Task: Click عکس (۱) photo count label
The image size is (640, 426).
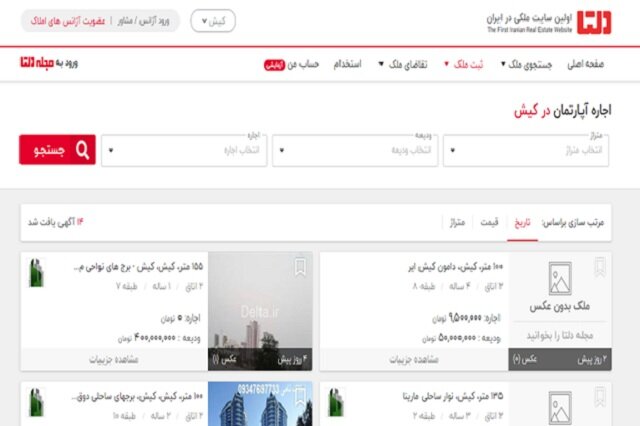Action: tap(224, 359)
